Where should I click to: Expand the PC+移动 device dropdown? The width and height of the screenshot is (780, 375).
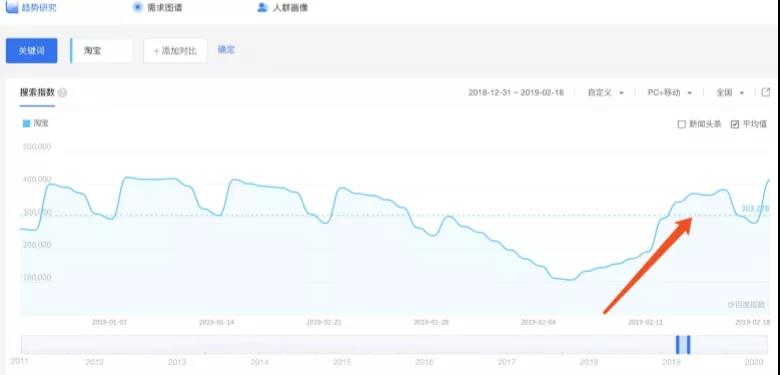(x=670, y=93)
